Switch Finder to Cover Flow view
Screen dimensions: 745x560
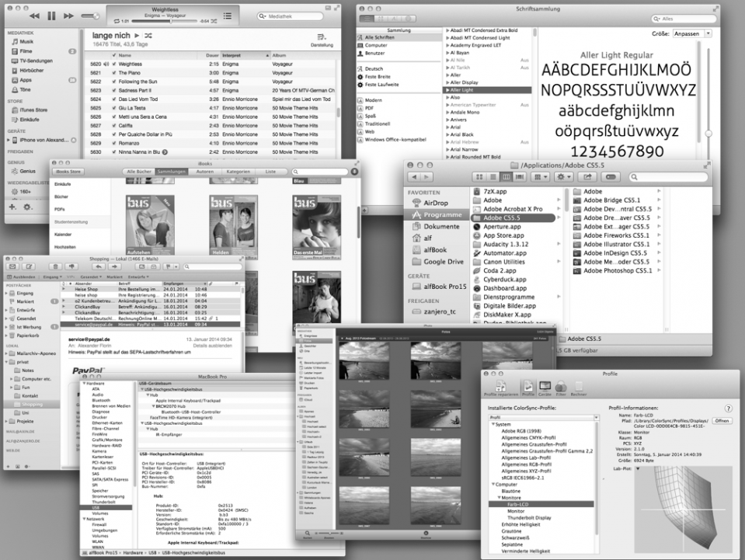coord(520,177)
